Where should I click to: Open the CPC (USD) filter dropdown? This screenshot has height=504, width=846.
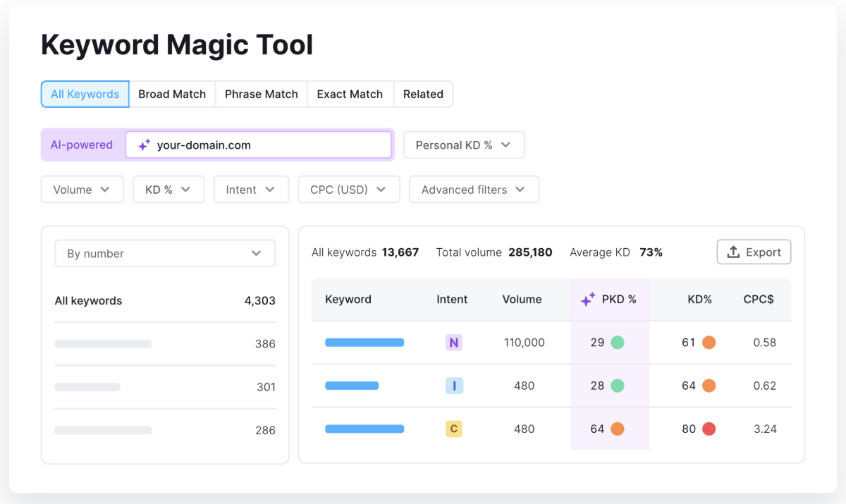coord(348,189)
